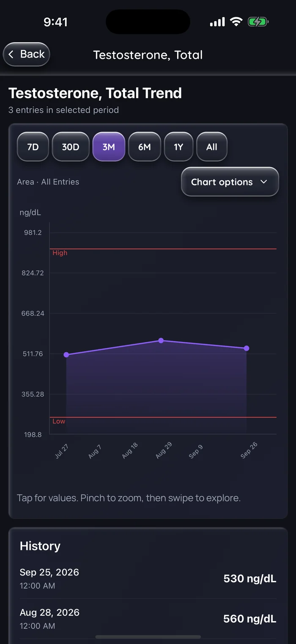Tap the 668.24 axis value
Image resolution: width=296 pixels, height=644 pixels.
33,313
